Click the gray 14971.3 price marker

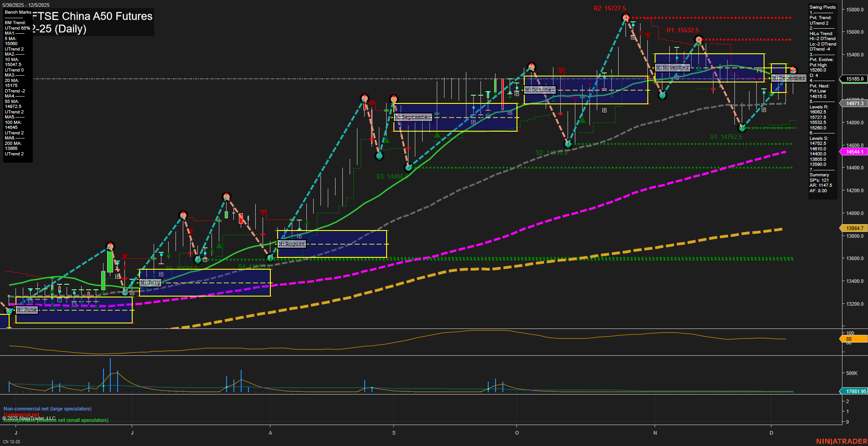click(x=854, y=103)
